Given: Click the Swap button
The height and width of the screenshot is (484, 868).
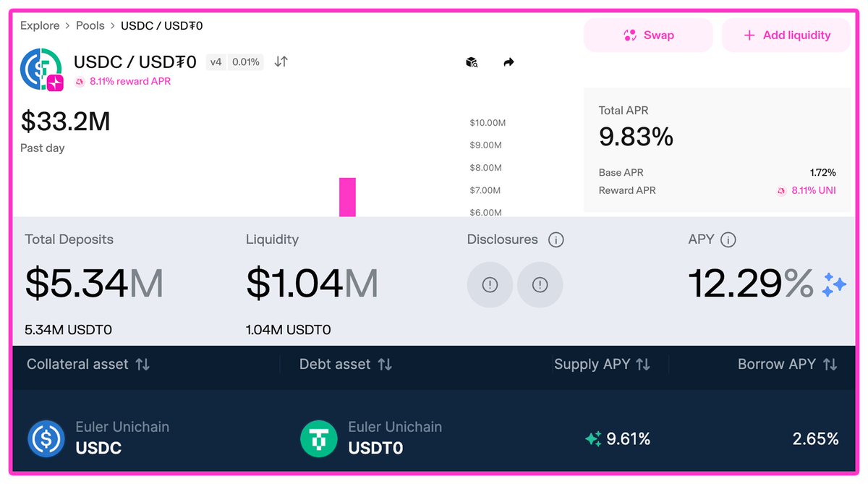Looking at the screenshot, I should (648, 35).
